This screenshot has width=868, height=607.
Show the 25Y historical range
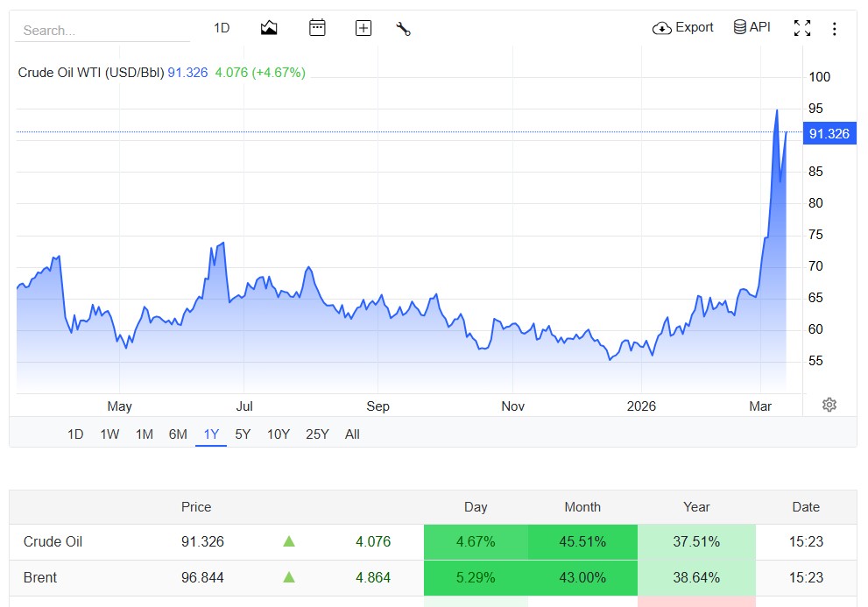tap(317, 434)
